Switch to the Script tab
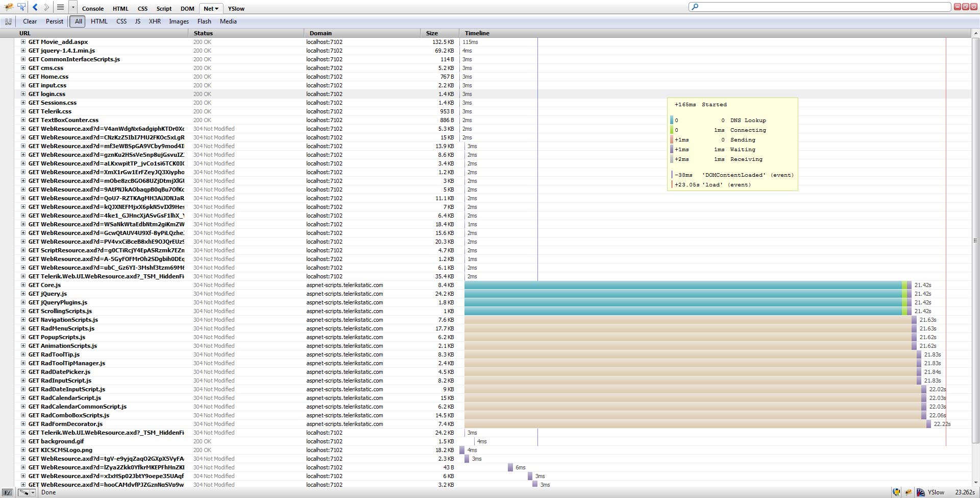980x498 pixels. (x=164, y=9)
